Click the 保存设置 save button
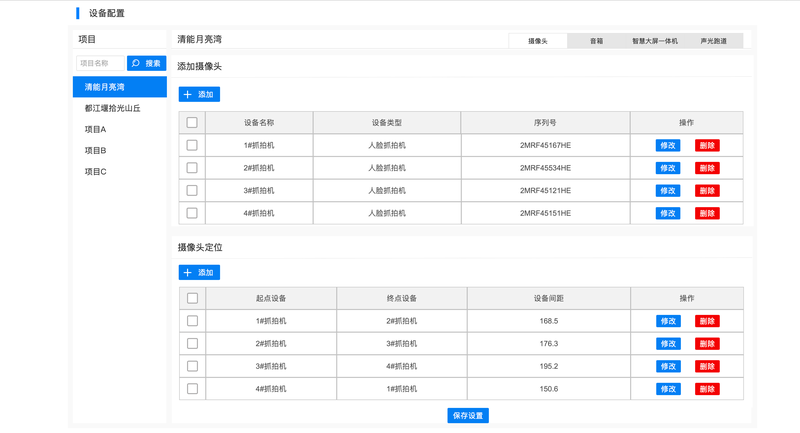800x433 pixels. pos(468,416)
